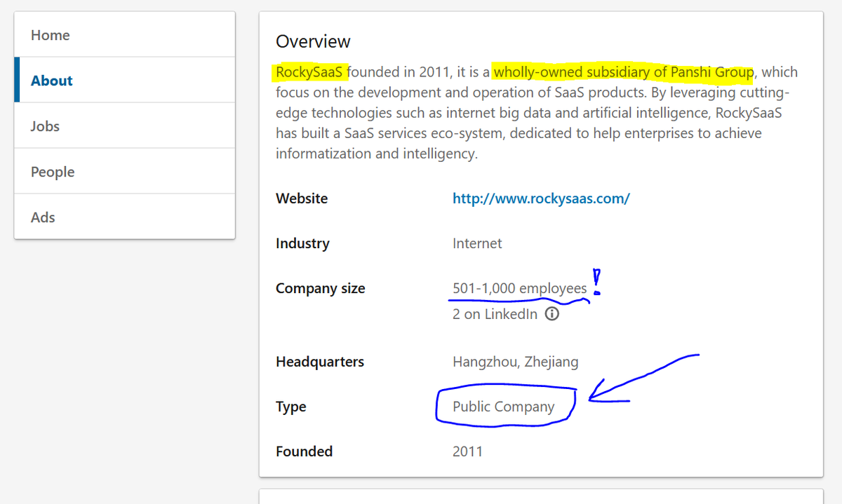842x504 pixels.
Task: Click the 'Hangzhou, Zhejiang' headquarters value
Action: (x=516, y=362)
